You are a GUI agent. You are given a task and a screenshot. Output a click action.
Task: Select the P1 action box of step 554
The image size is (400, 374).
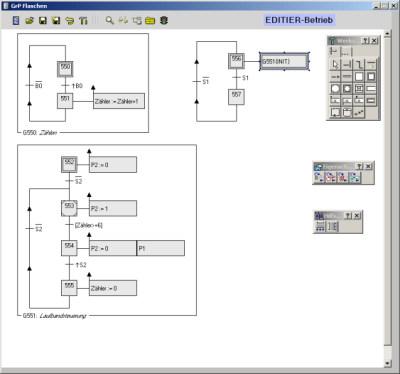coord(161,248)
